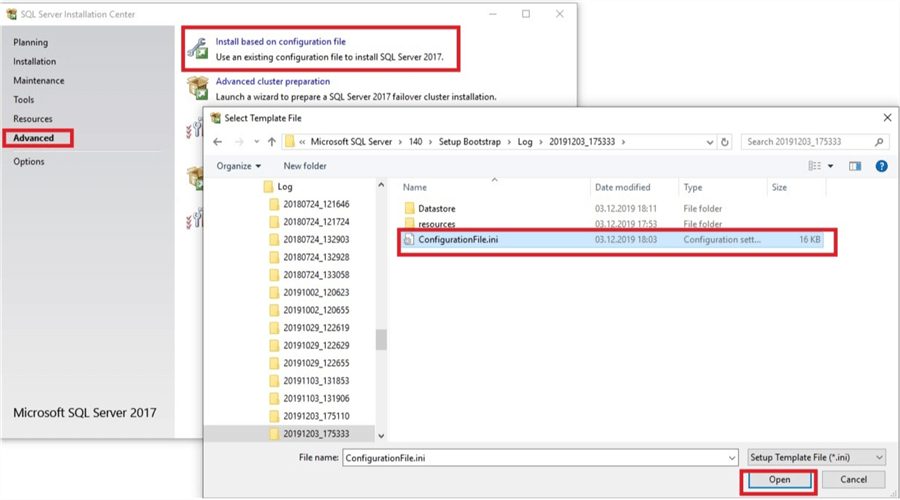Select the Log folder in the tree
900x500 pixels.
pyautogui.click(x=285, y=187)
